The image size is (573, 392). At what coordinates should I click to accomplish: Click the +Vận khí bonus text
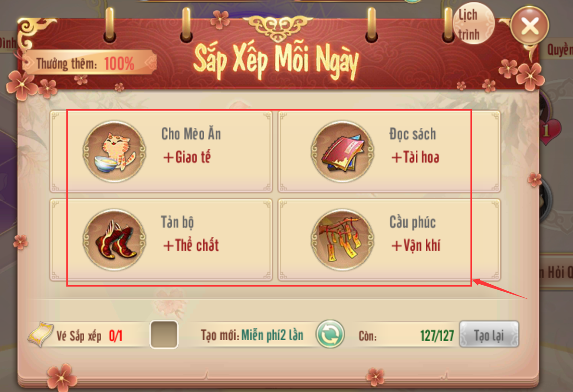[x=416, y=245]
